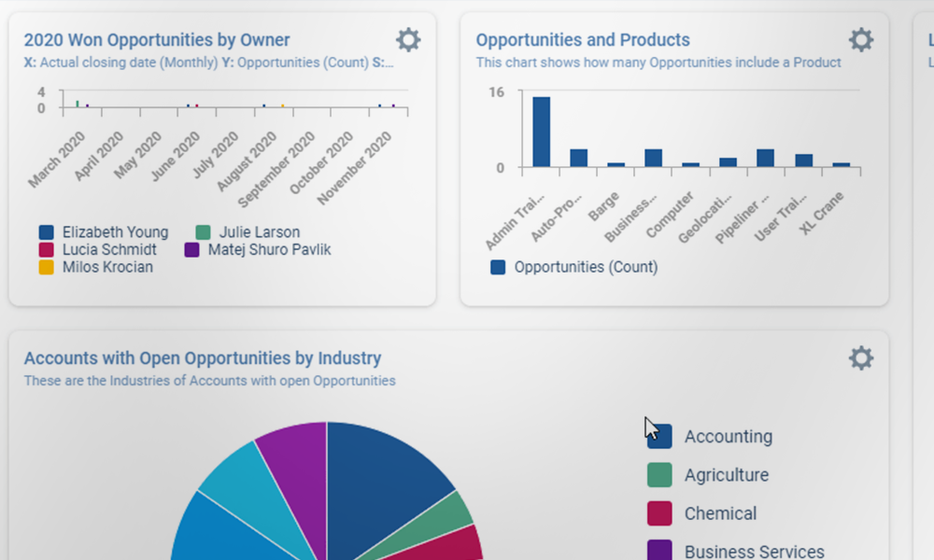Open gear settings for Accounts by Industry chart
Viewport: 934px width, 560px height.
tap(860, 358)
